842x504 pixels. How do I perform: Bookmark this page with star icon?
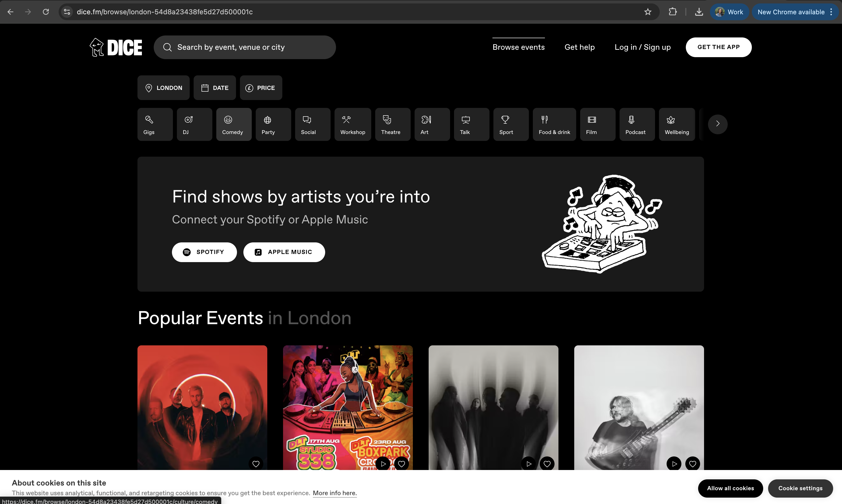(x=648, y=12)
